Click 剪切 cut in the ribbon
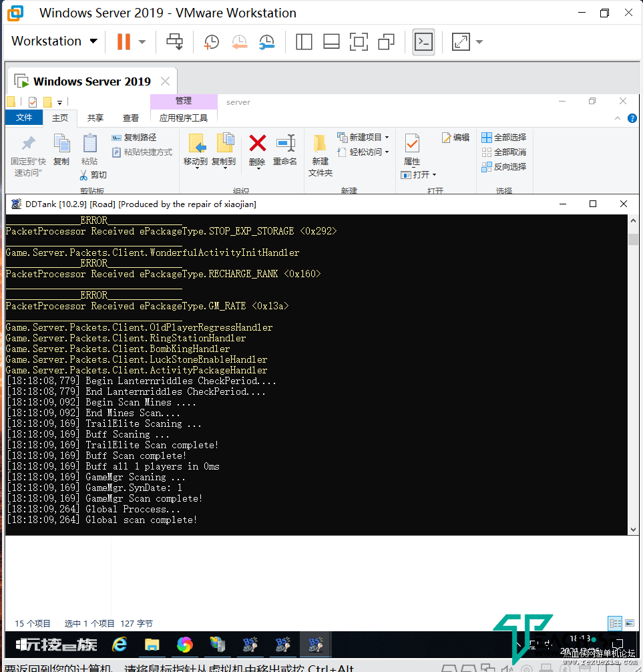Screen dimensions: 643x672 [x=93, y=175]
